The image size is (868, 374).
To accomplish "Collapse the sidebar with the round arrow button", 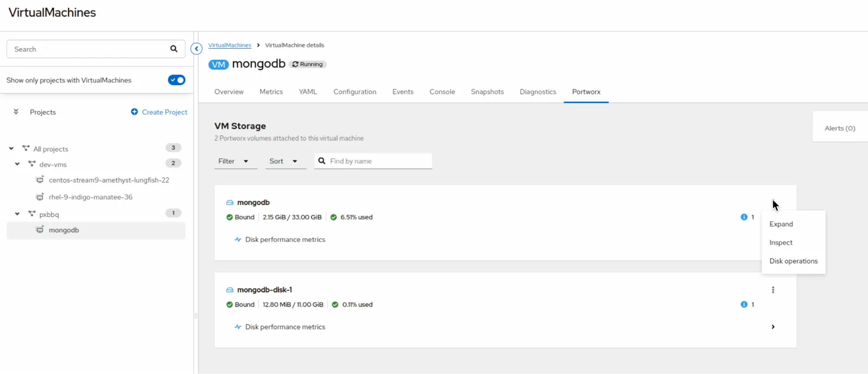I will 196,49.
